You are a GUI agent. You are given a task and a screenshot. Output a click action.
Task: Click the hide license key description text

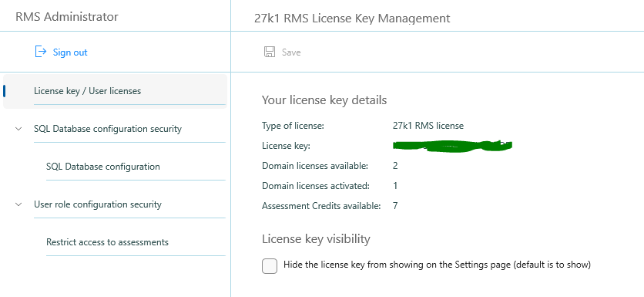click(x=437, y=265)
